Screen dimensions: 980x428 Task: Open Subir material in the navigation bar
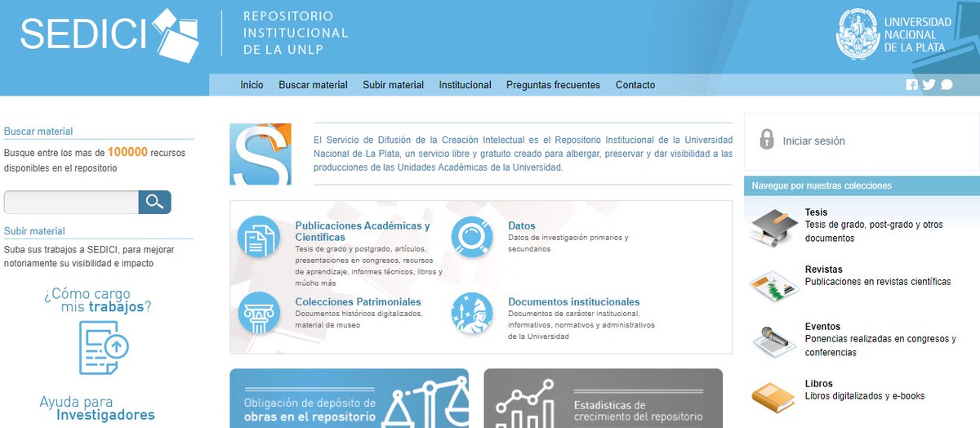click(x=394, y=85)
